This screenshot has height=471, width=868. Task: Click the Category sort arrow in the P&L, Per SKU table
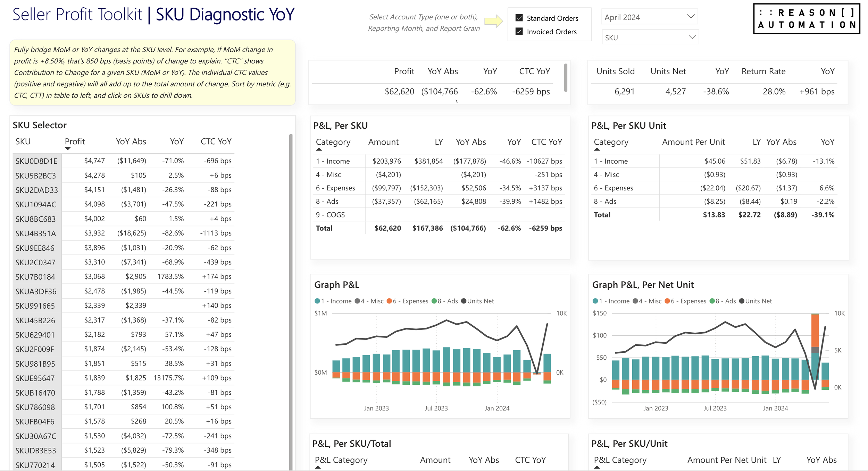coord(319,149)
